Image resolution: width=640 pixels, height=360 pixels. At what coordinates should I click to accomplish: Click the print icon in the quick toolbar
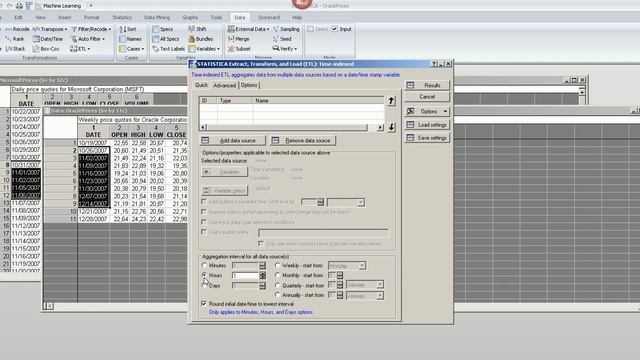coord(19,6)
